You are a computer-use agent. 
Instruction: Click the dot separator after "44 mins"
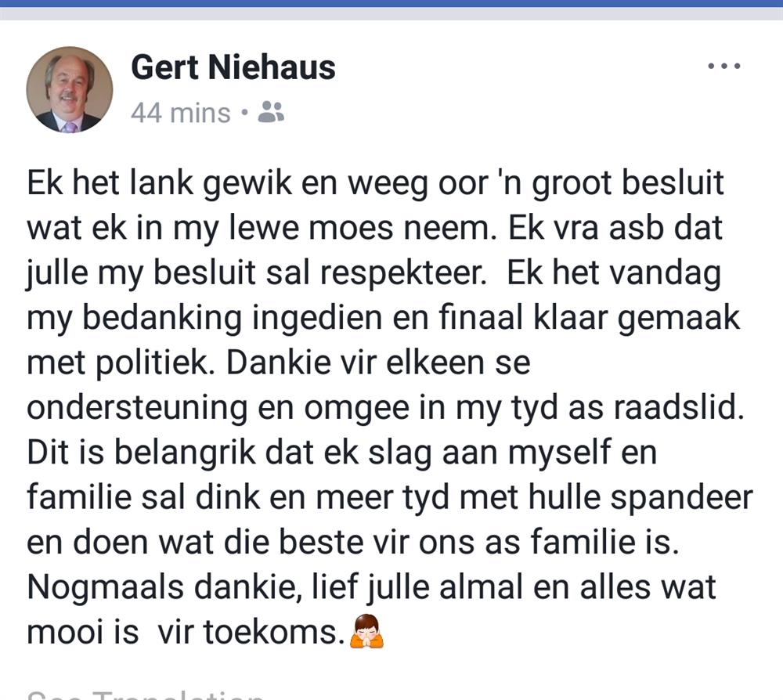pos(244,113)
